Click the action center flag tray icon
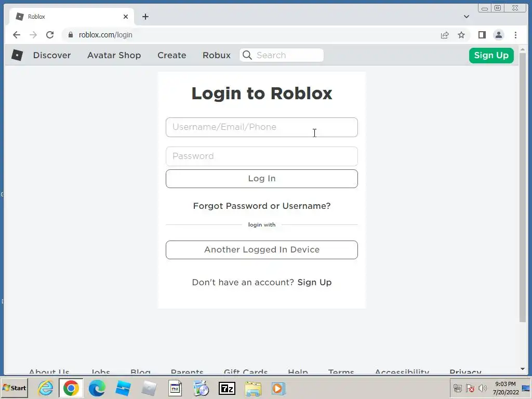 coord(470,388)
